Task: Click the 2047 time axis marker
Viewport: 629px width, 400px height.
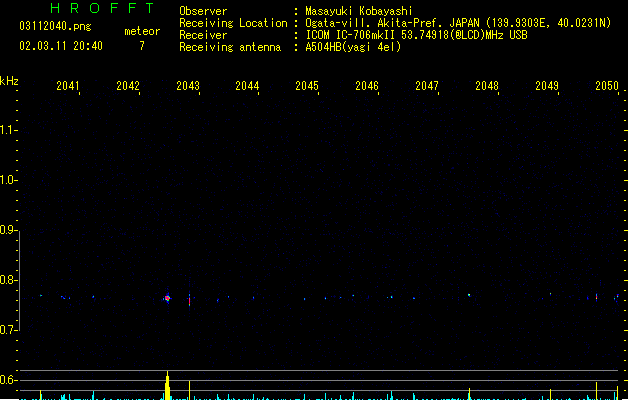Action: pyautogui.click(x=427, y=86)
